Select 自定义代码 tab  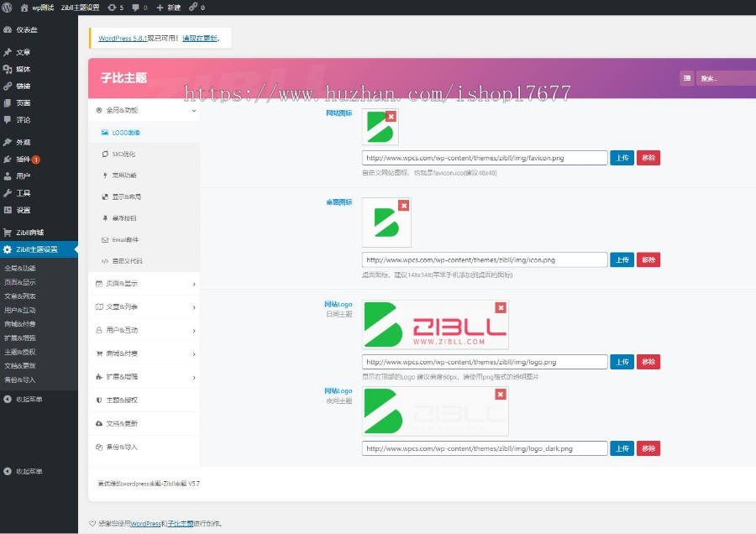[x=144, y=261]
